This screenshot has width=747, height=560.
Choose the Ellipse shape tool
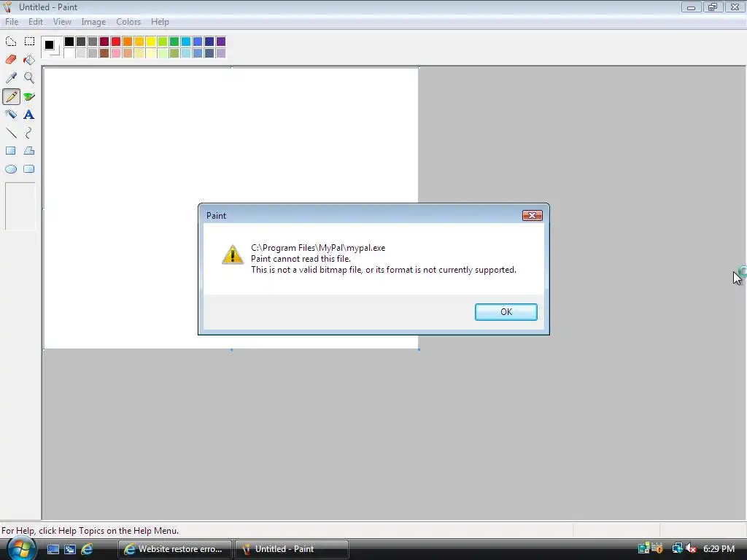tap(11, 169)
